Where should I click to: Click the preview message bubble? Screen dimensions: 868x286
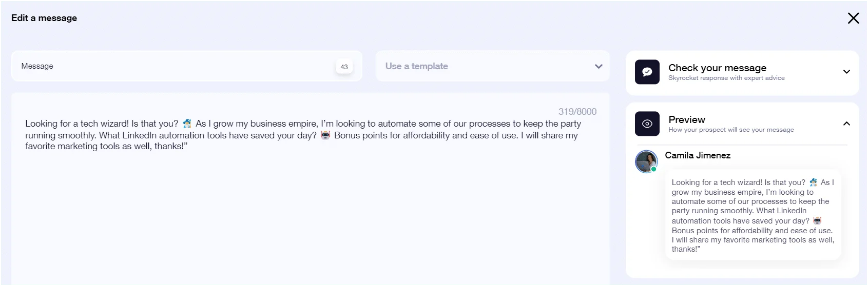click(x=753, y=215)
